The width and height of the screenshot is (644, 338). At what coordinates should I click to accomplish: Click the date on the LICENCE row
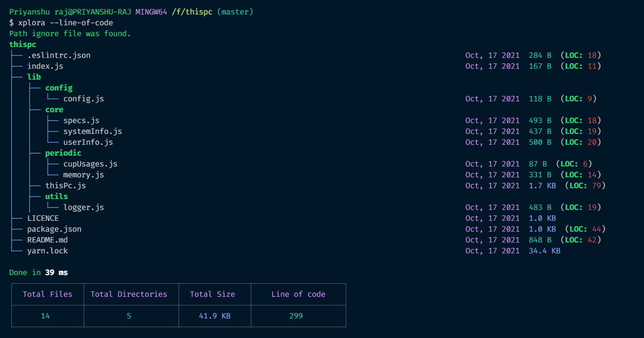[x=493, y=218]
